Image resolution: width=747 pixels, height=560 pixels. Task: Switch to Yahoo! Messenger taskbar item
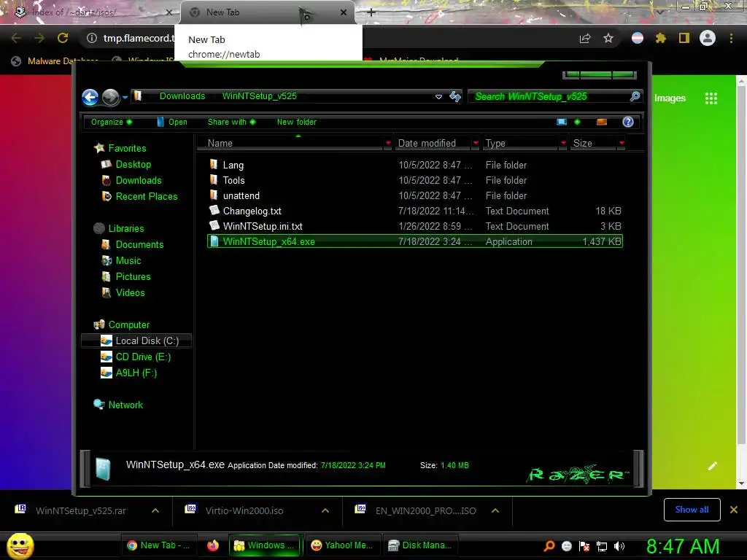point(341,545)
